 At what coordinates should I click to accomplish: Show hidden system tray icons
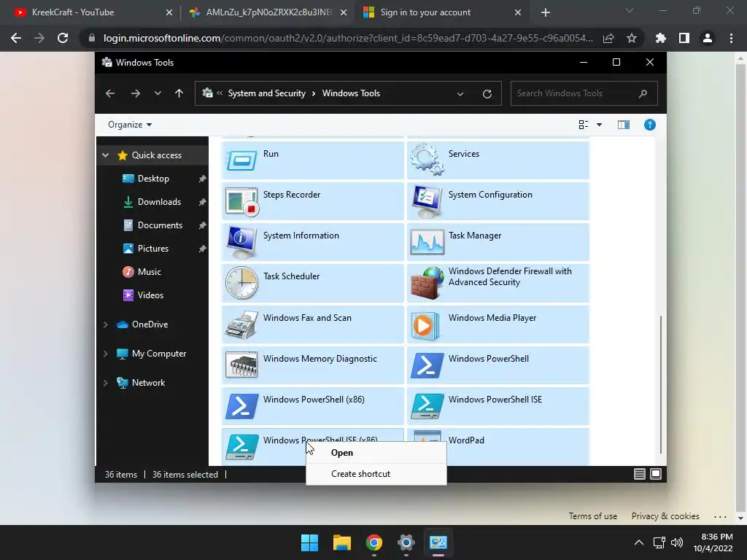coord(639,542)
